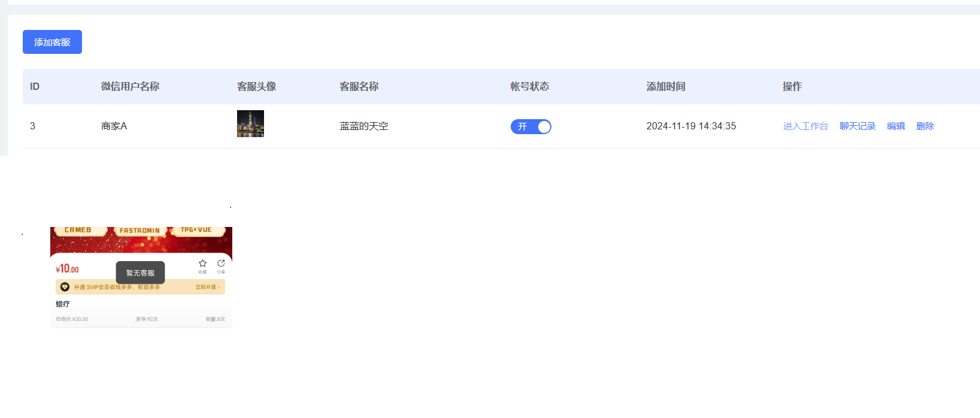Click the ID column header

tap(35, 86)
